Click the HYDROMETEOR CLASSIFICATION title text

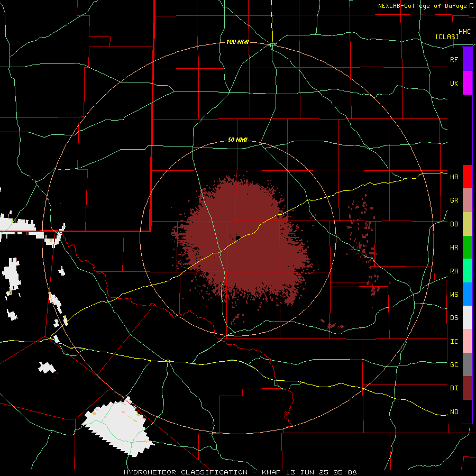[186, 472]
